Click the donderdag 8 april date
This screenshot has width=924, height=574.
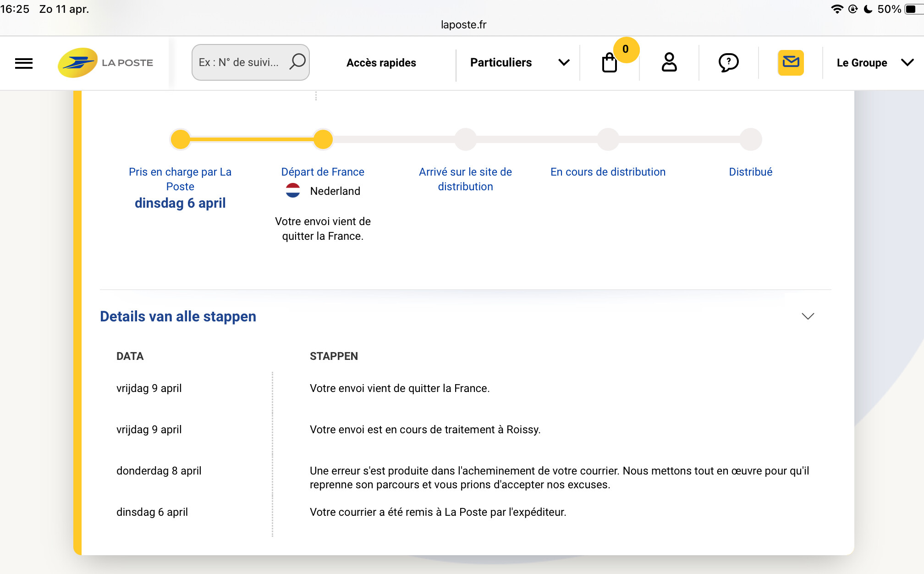click(x=159, y=471)
